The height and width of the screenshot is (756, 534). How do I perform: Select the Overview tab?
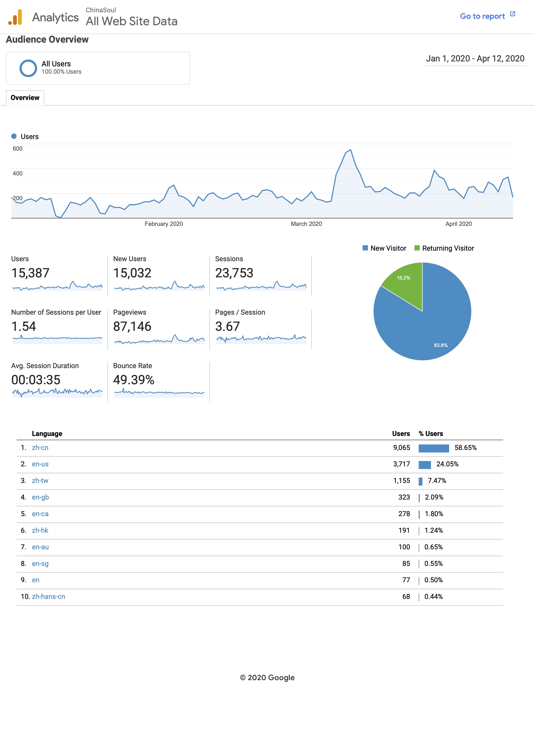pos(25,98)
